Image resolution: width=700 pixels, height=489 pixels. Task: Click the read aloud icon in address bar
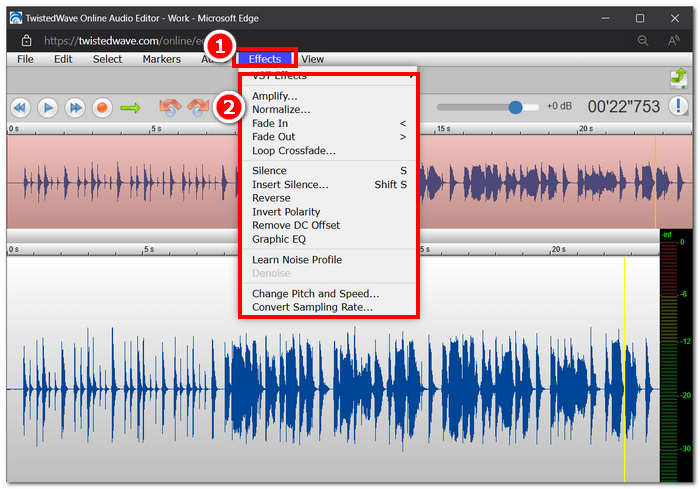[673, 41]
